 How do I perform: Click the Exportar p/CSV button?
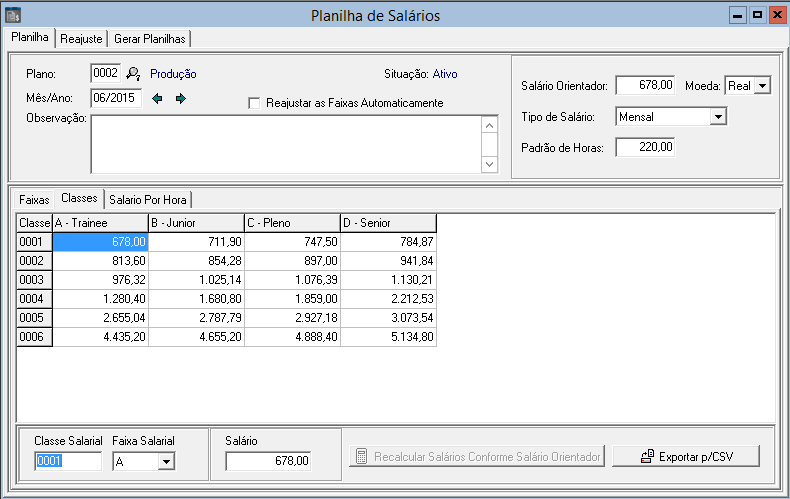pos(686,457)
